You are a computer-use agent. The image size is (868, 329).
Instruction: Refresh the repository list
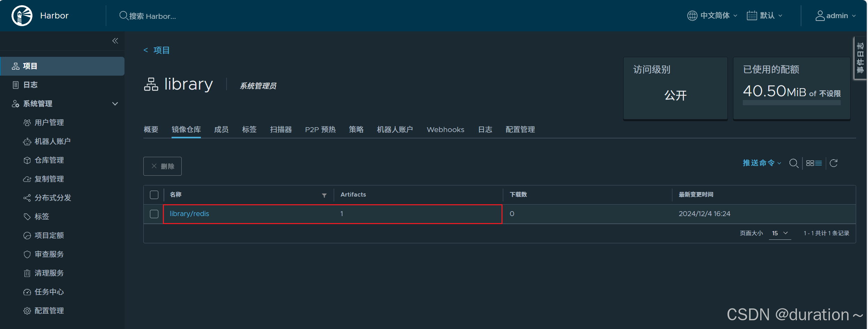tap(833, 163)
